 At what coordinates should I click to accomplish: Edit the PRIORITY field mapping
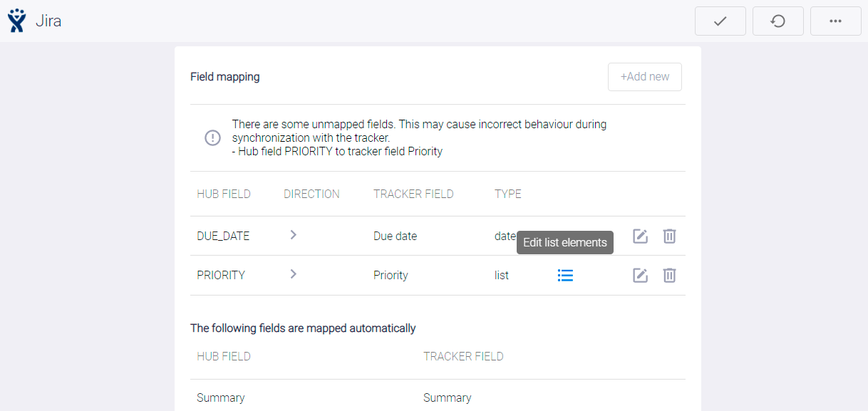point(640,275)
